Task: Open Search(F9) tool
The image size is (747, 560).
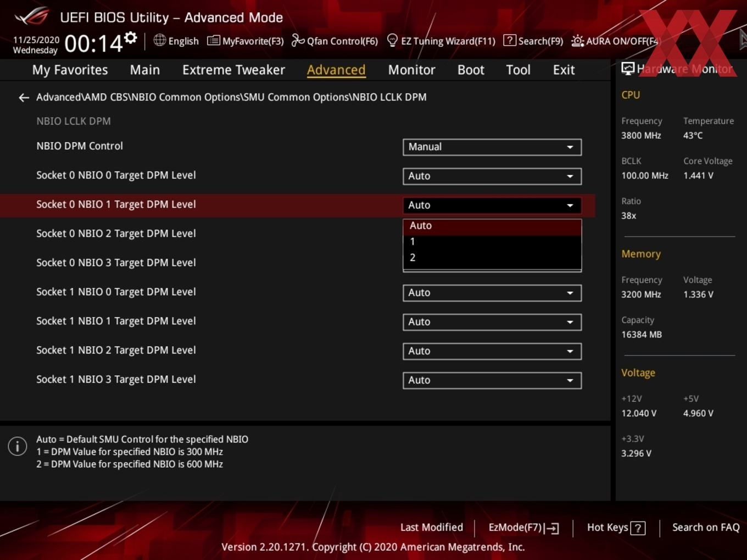Action: [x=533, y=41]
